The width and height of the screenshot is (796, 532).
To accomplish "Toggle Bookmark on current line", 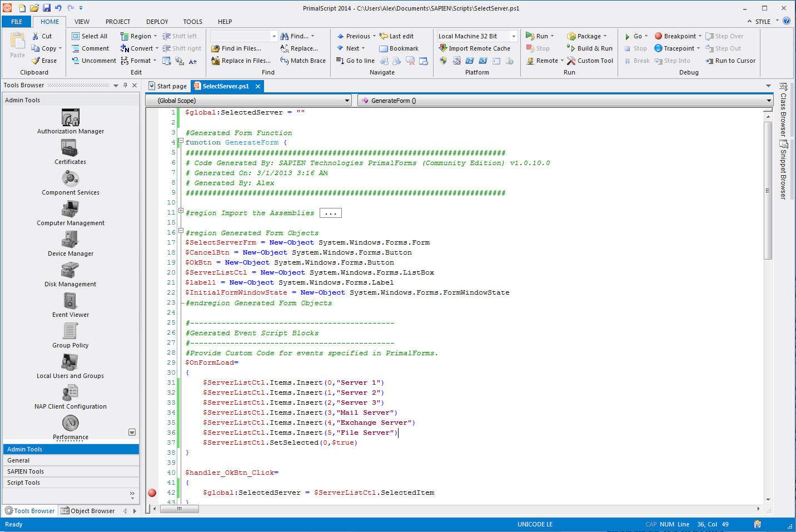I will tap(399, 48).
